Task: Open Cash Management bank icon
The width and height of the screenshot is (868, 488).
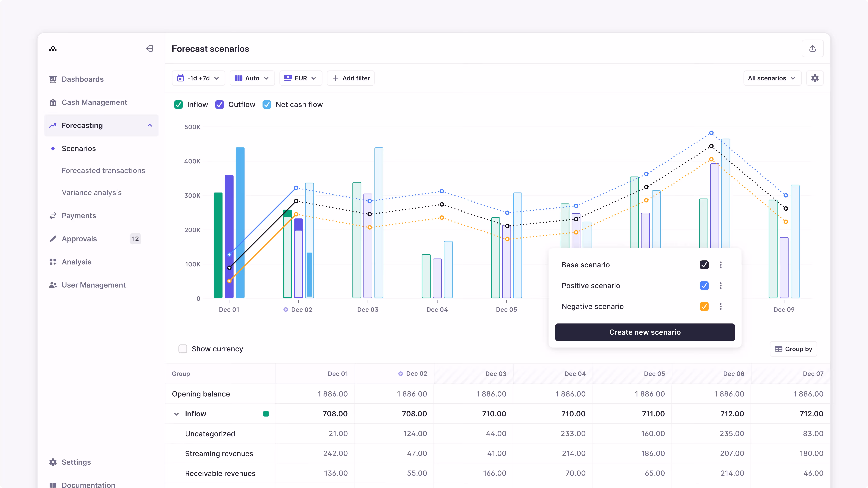Action: (53, 102)
